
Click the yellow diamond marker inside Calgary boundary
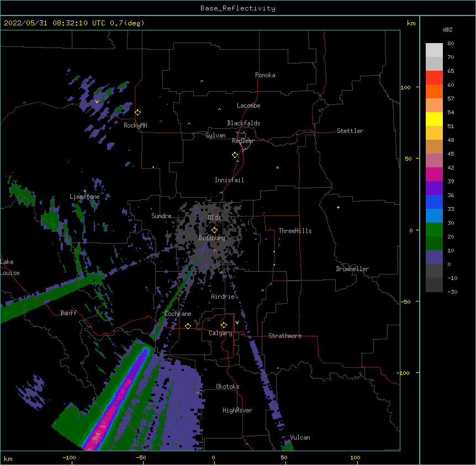click(224, 325)
